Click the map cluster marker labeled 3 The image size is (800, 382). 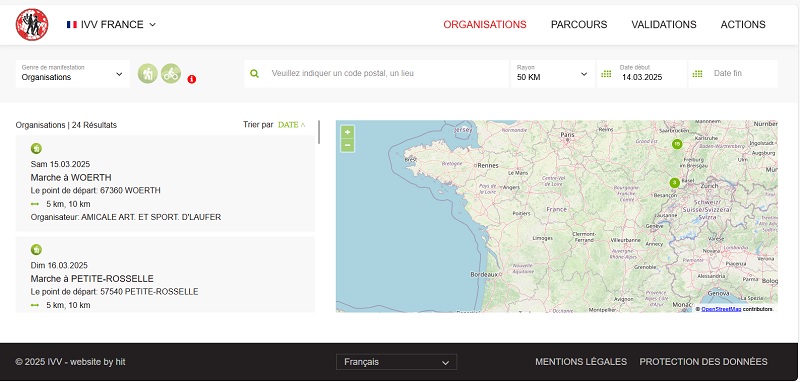[x=674, y=183]
